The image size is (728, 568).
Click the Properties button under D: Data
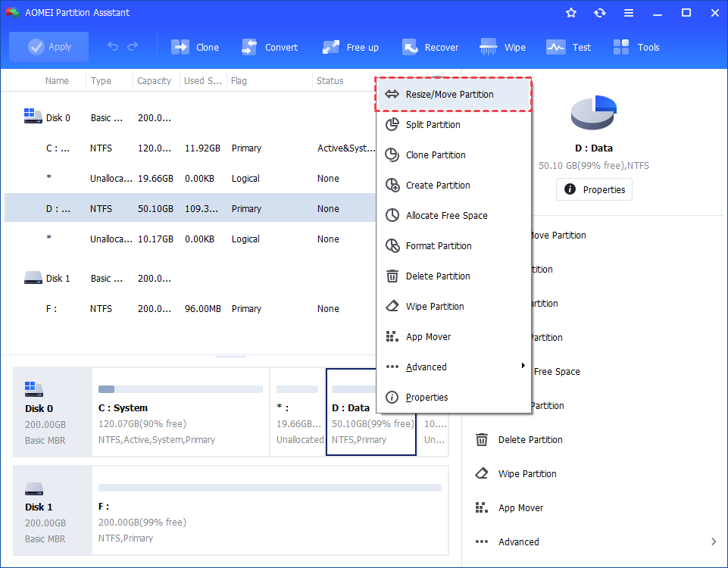click(594, 189)
